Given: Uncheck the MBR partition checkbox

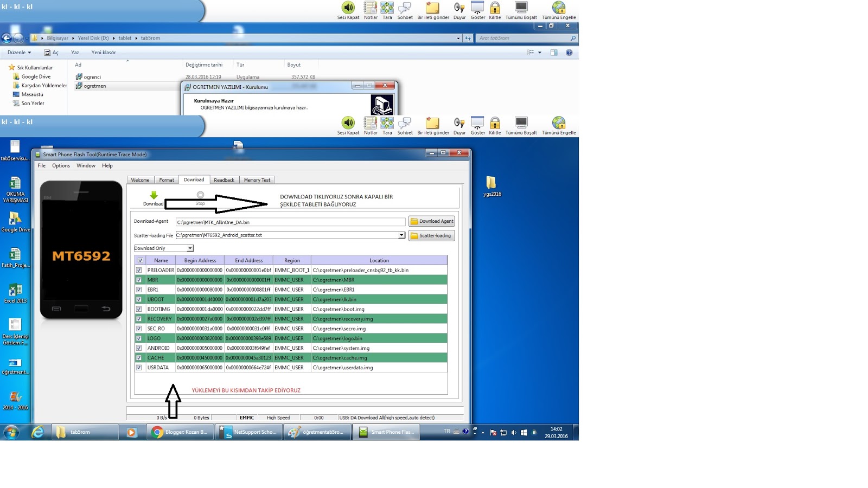Looking at the screenshot, I should click(139, 280).
